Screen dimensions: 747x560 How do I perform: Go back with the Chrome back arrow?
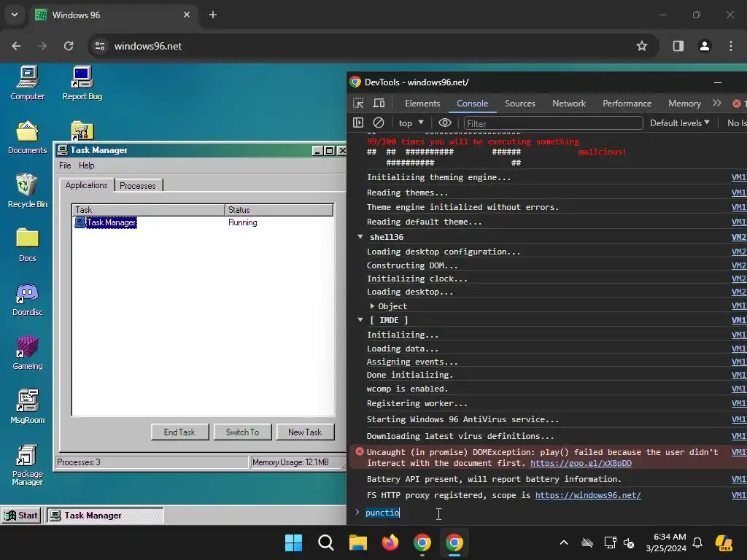(x=16, y=46)
